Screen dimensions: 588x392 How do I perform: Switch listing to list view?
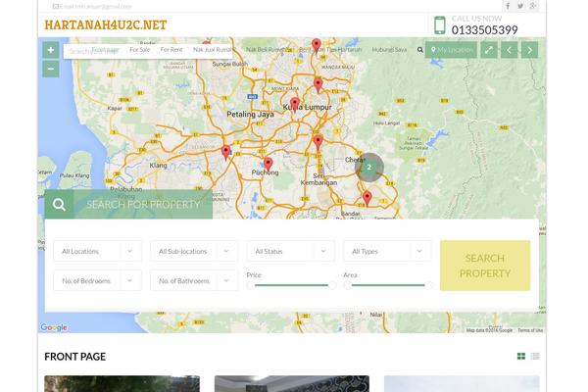pyautogui.click(x=535, y=356)
